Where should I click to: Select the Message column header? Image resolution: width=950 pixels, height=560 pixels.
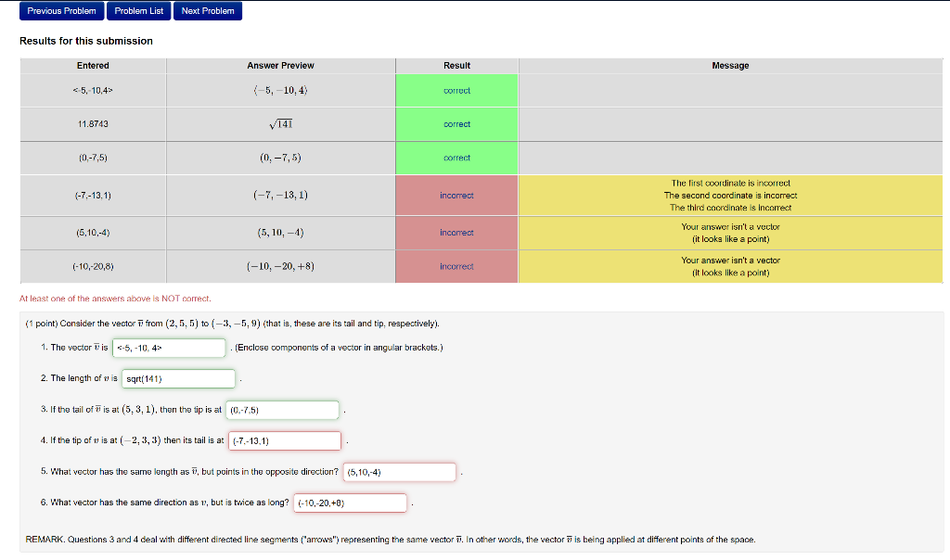point(731,66)
